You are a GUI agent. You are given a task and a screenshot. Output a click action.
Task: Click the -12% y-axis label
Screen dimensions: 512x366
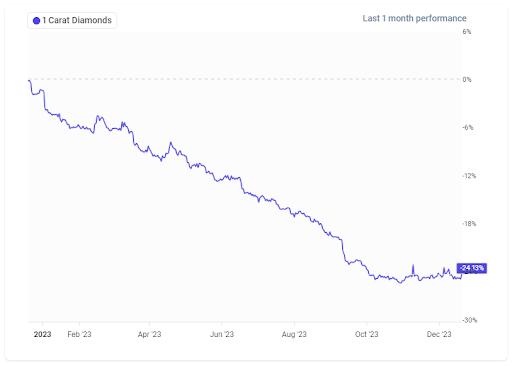click(469, 176)
